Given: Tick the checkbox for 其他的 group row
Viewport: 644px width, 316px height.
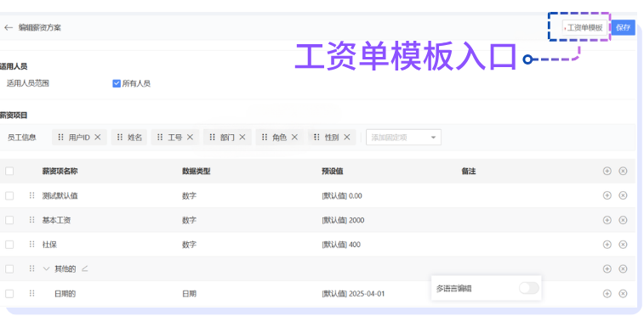Looking at the screenshot, I should [x=9, y=269].
